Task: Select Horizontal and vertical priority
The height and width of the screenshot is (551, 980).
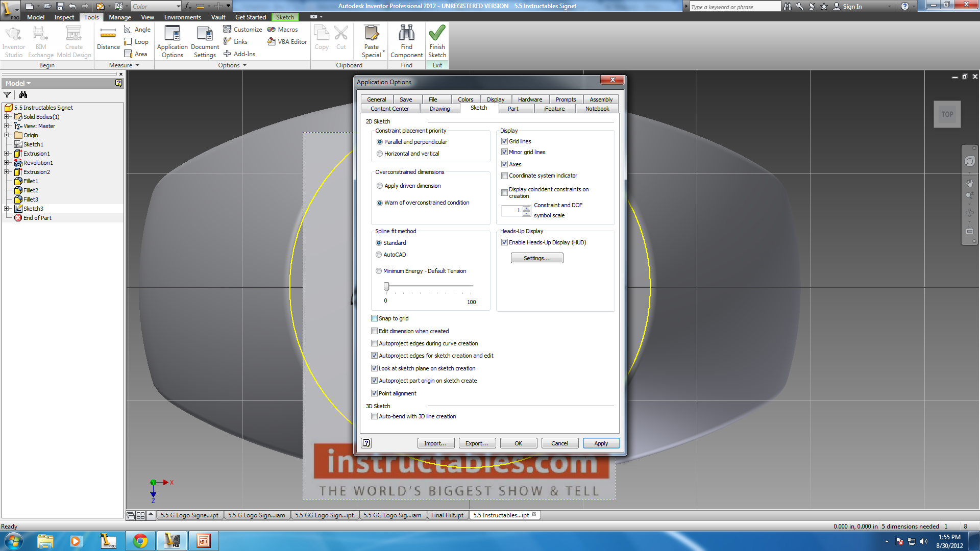Action: [x=380, y=154]
